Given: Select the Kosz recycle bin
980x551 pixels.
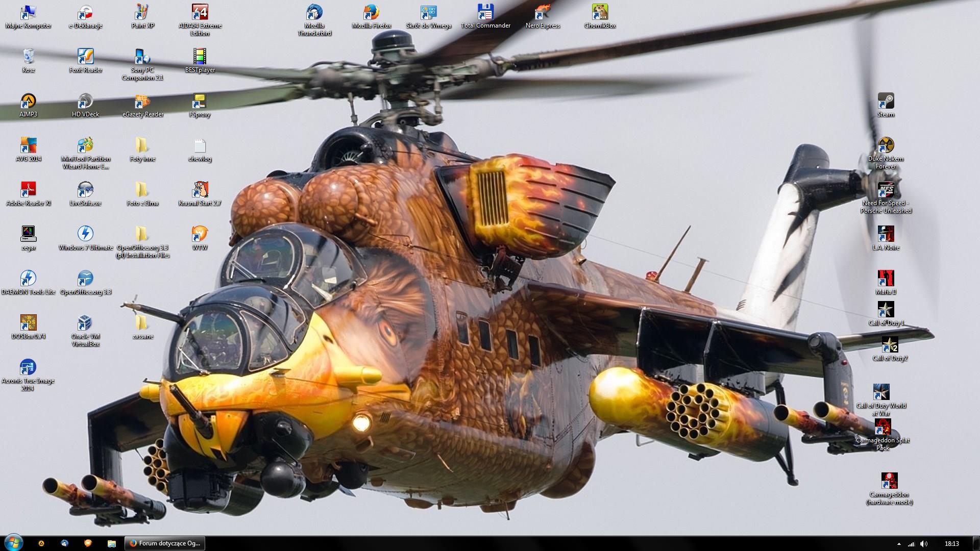Looking at the screenshot, I should pos(28,57).
